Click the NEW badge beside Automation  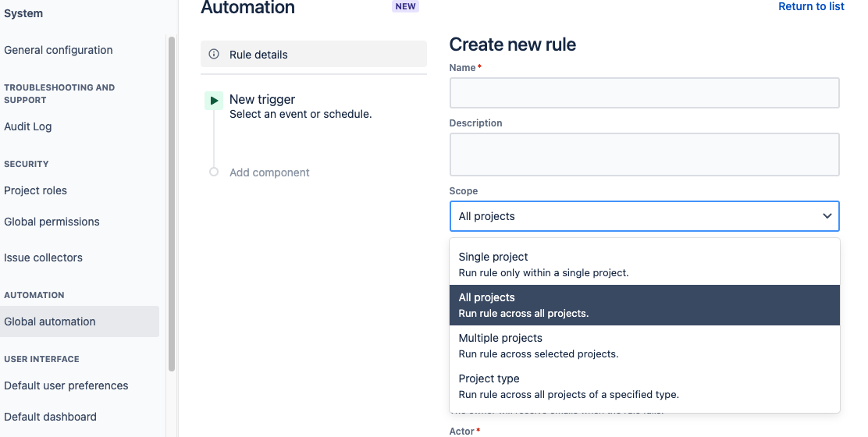point(406,6)
